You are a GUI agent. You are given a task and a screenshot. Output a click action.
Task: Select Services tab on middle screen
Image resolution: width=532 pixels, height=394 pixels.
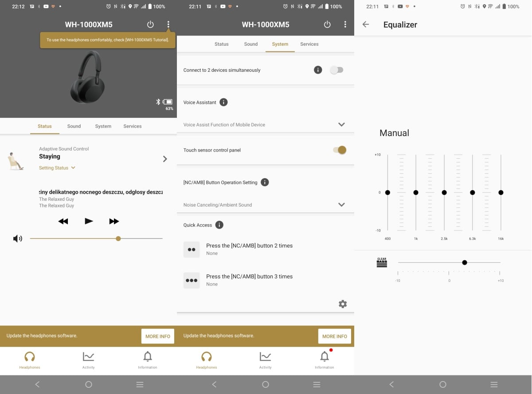pos(309,44)
